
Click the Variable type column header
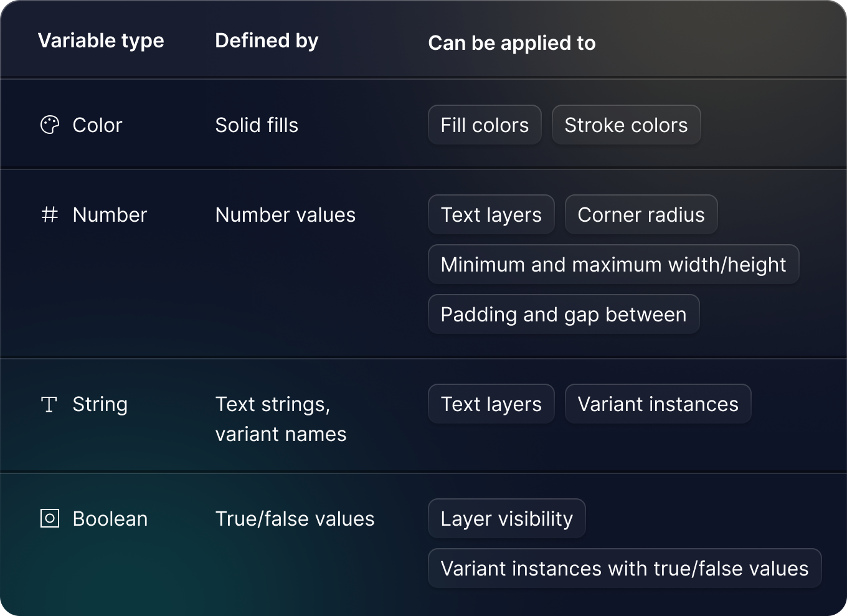coord(101,41)
